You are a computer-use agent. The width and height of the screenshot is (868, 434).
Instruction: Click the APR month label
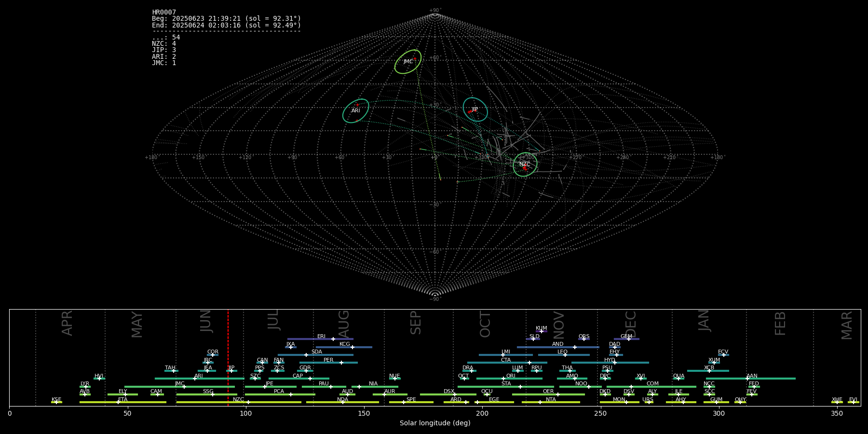[67, 323]
